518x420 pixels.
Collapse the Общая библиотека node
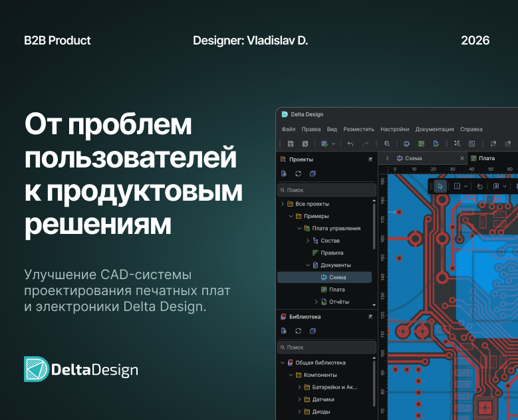coord(283,363)
